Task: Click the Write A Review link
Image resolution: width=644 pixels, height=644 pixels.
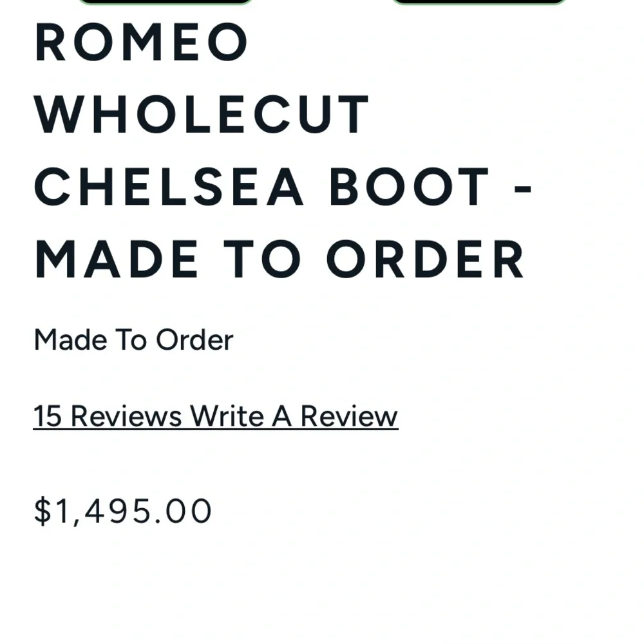Action: coord(294,416)
